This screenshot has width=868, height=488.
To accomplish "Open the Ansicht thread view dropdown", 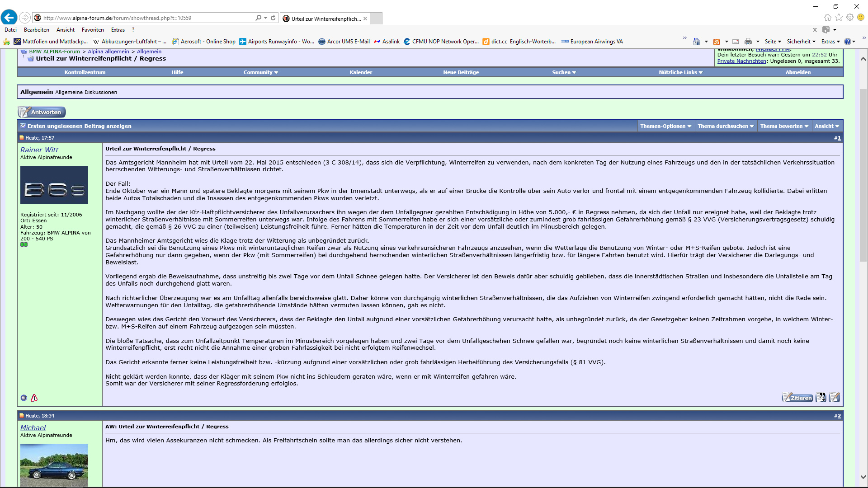I will (827, 126).
